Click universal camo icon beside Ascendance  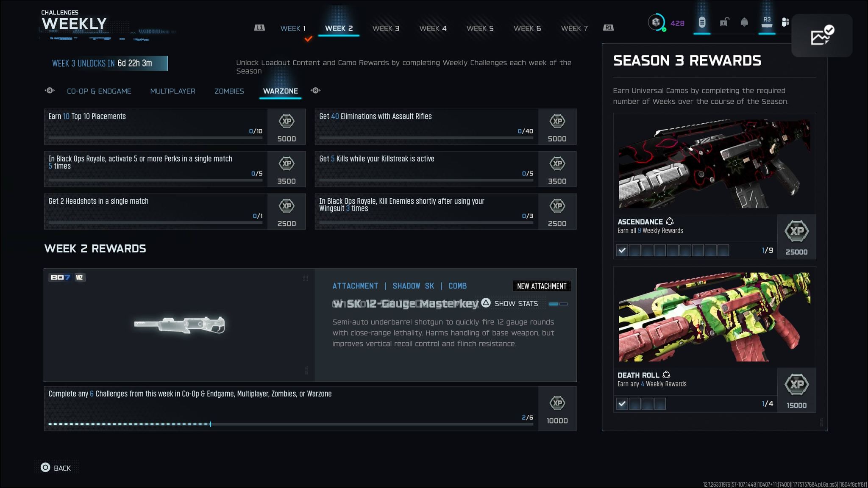pyautogui.click(x=670, y=221)
